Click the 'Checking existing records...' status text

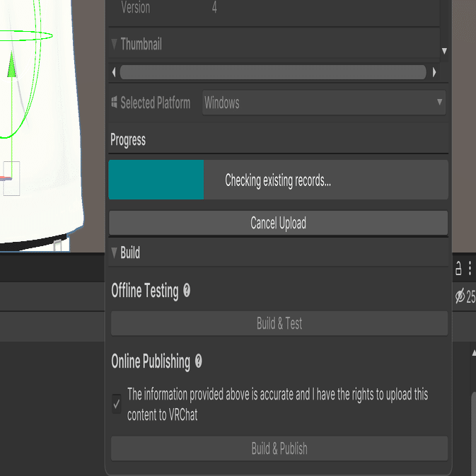click(278, 180)
